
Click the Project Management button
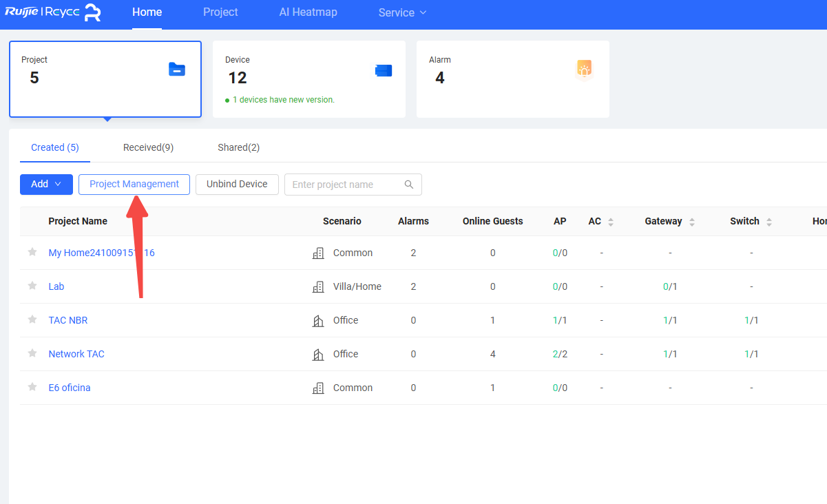pos(134,185)
